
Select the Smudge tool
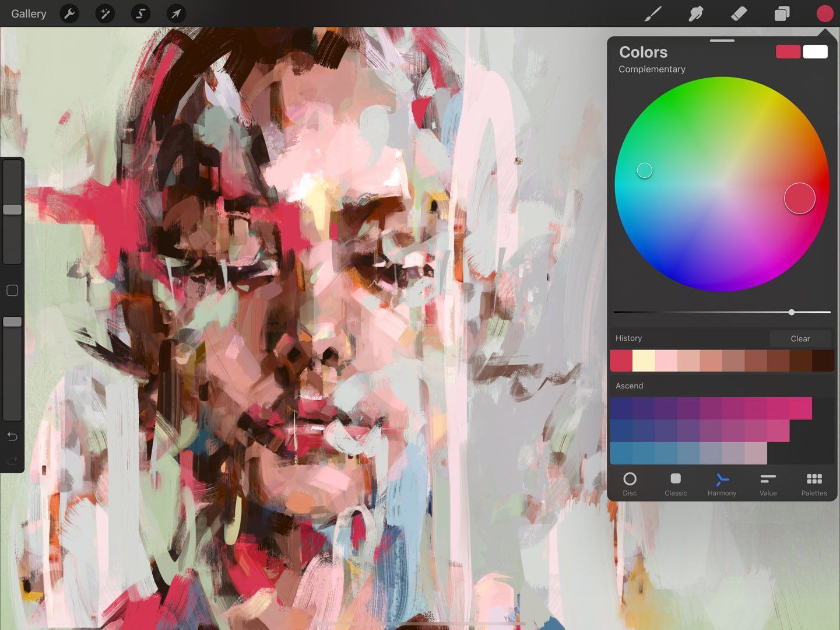pos(695,13)
